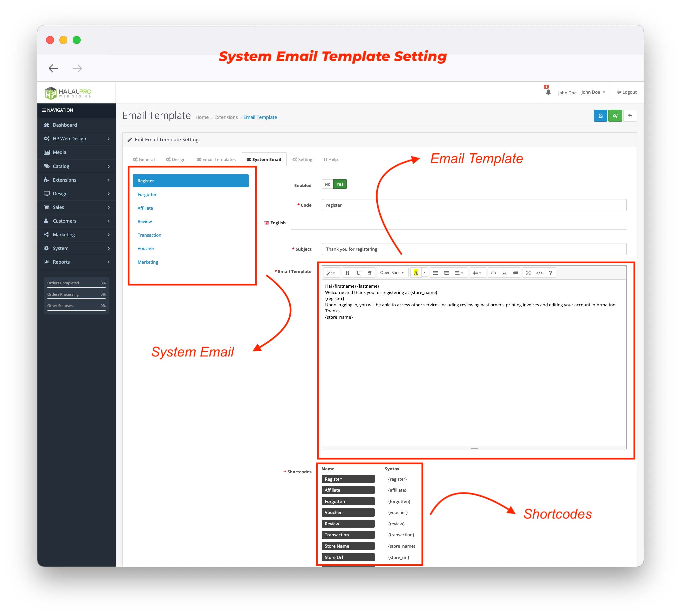681x616 pixels.
Task: Click the Register shortcode button
Action: 348,479
